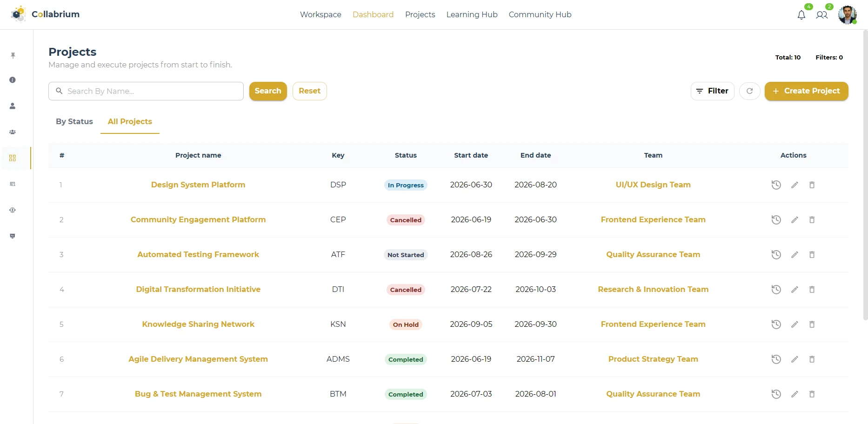View history for Design System Platform
The image size is (868, 424).
pos(776,185)
